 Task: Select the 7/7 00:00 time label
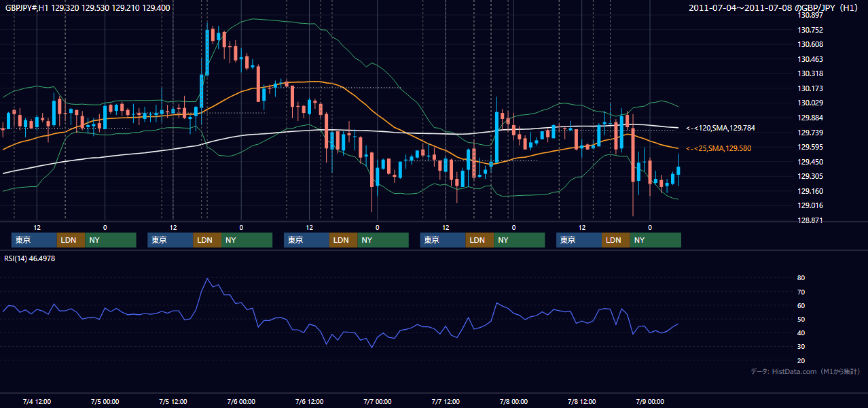pos(377,401)
